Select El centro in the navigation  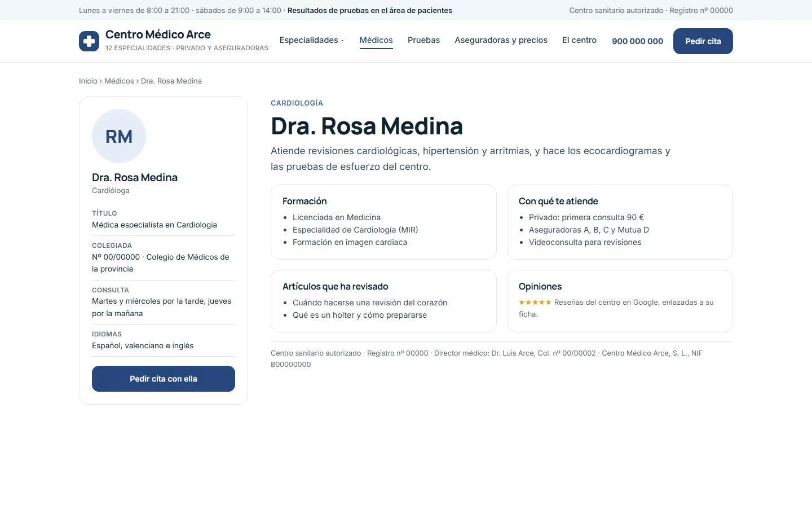579,40
